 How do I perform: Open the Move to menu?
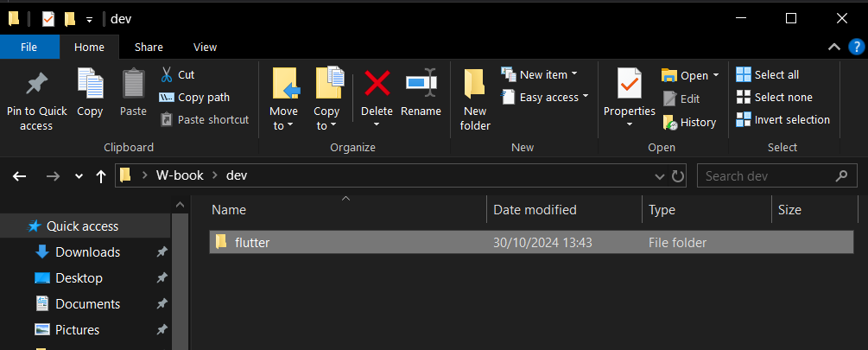[283, 99]
